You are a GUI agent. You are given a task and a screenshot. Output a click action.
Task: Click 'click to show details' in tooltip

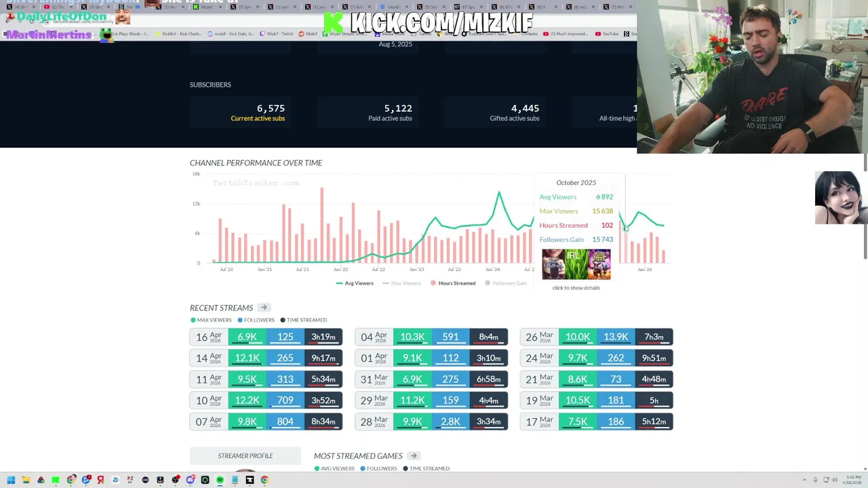coord(576,287)
